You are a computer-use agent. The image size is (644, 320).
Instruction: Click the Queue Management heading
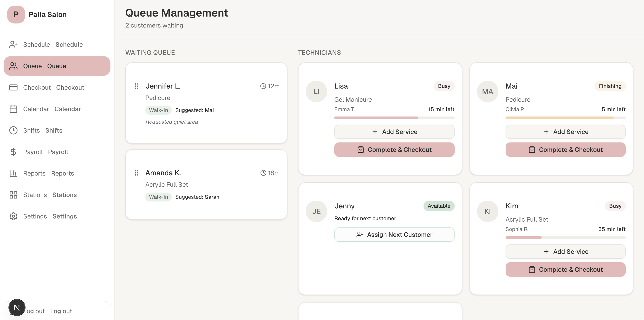click(x=177, y=13)
